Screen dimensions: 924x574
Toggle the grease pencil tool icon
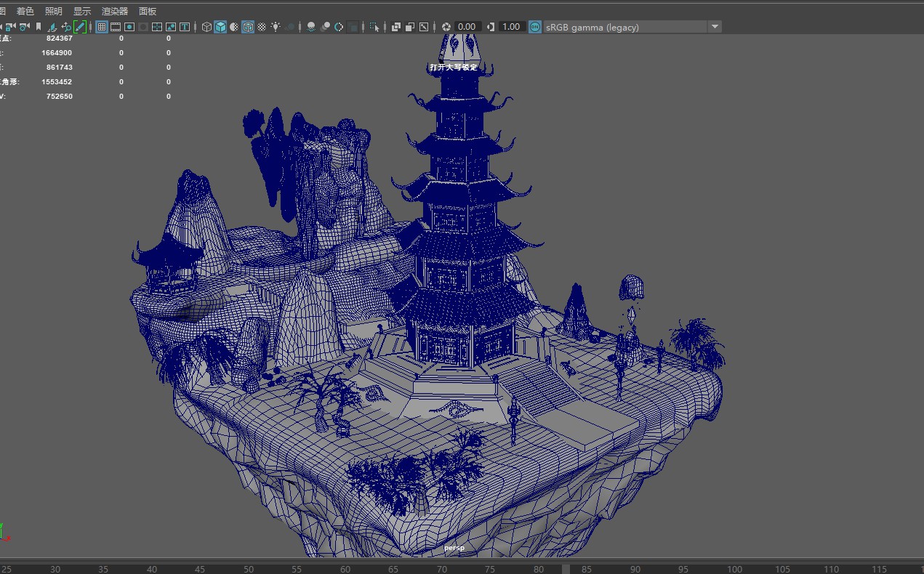tap(80, 27)
